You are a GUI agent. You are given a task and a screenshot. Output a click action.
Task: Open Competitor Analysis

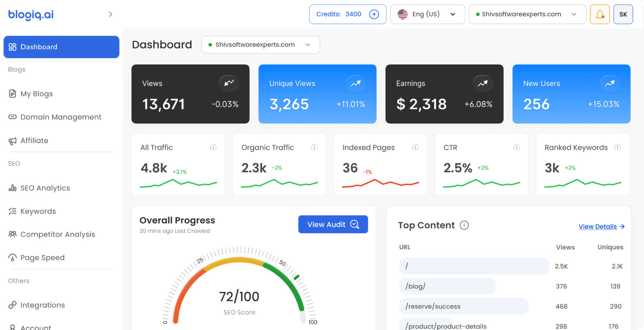(58, 234)
